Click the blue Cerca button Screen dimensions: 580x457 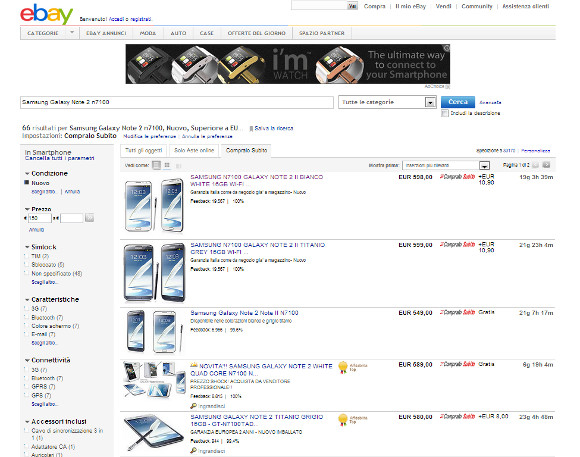tap(458, 102)
